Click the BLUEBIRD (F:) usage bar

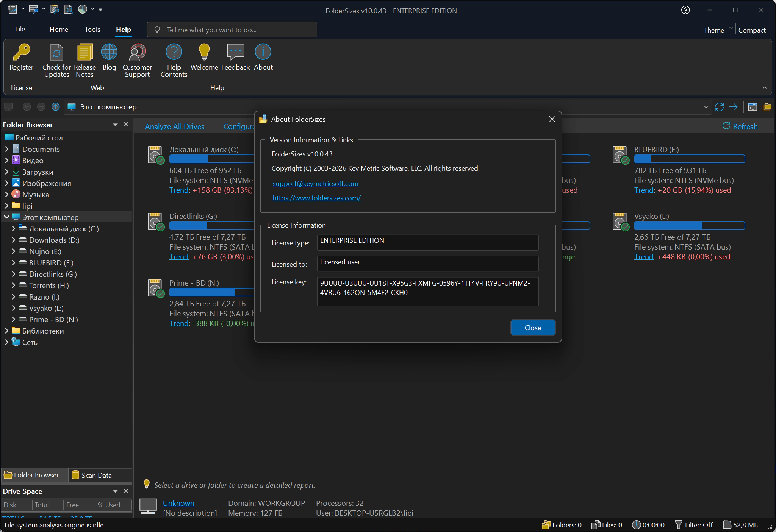689,159
